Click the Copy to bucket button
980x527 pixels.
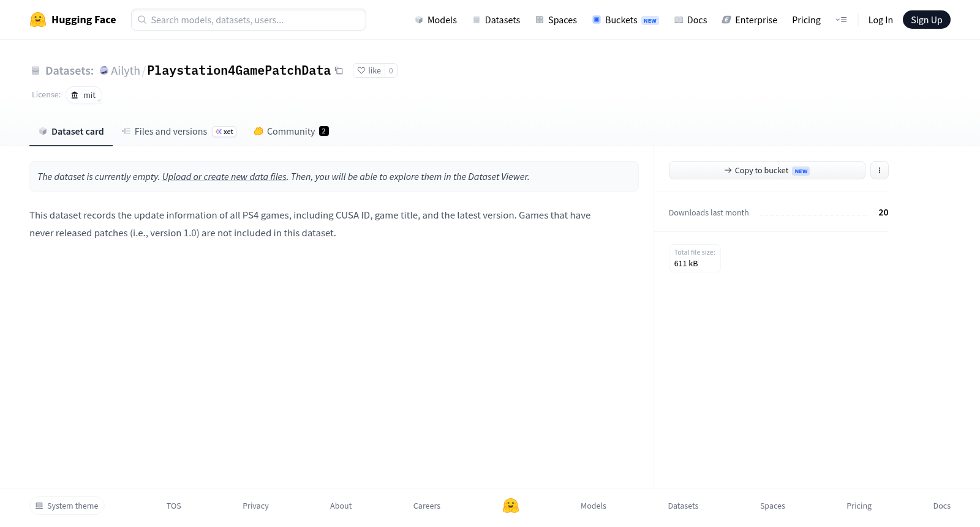tap(767, 170)
